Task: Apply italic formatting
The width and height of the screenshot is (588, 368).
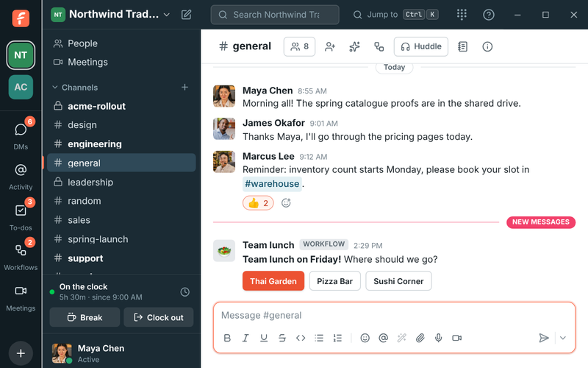Action: [245, 338]
